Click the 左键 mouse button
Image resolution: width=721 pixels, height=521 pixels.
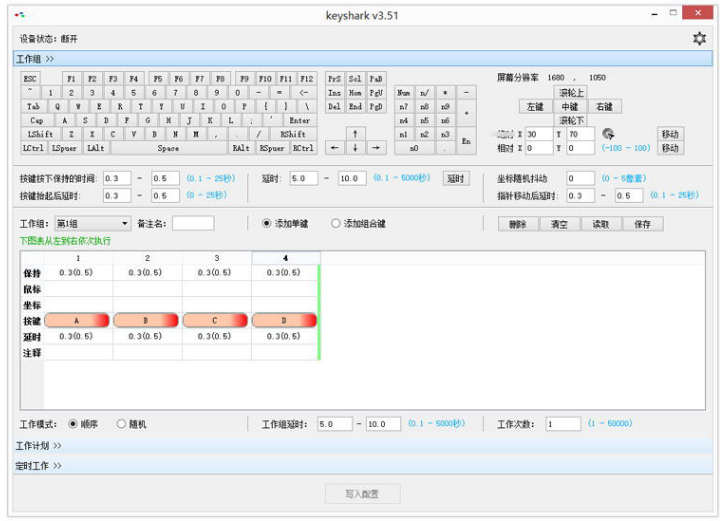coord(535,107)
